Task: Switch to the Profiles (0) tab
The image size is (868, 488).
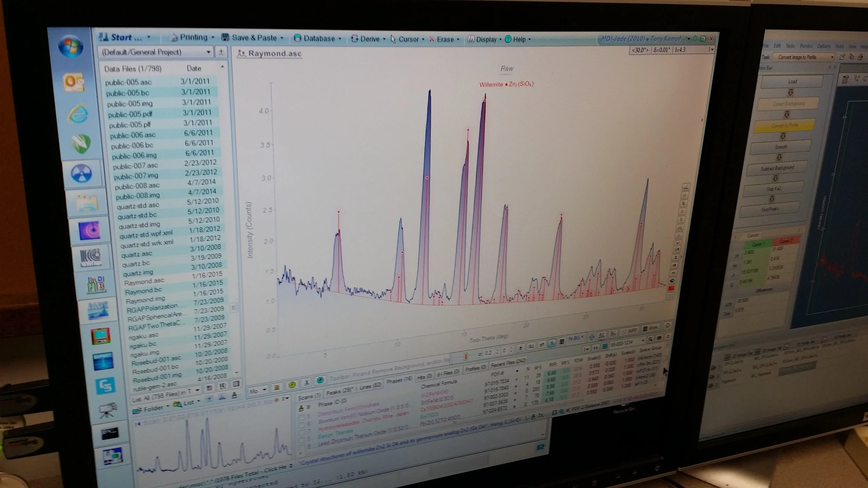Action: pyautogui.click(x=476, y=368)
